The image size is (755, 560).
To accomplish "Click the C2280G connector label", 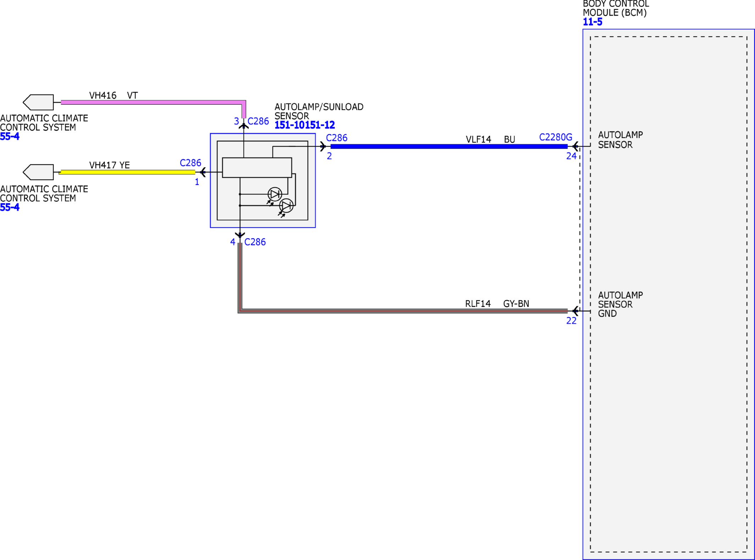I will [555, 137].
